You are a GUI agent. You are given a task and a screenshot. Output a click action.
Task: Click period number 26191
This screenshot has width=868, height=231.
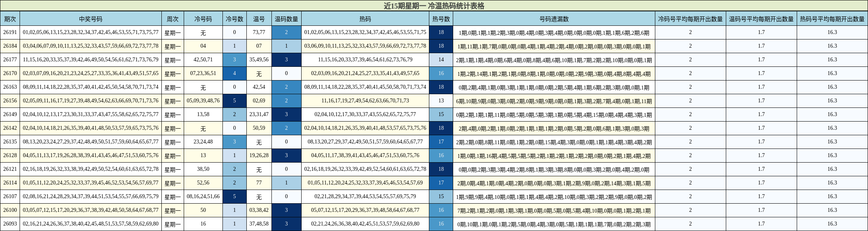pyautogui.click(x=10, y=32)
